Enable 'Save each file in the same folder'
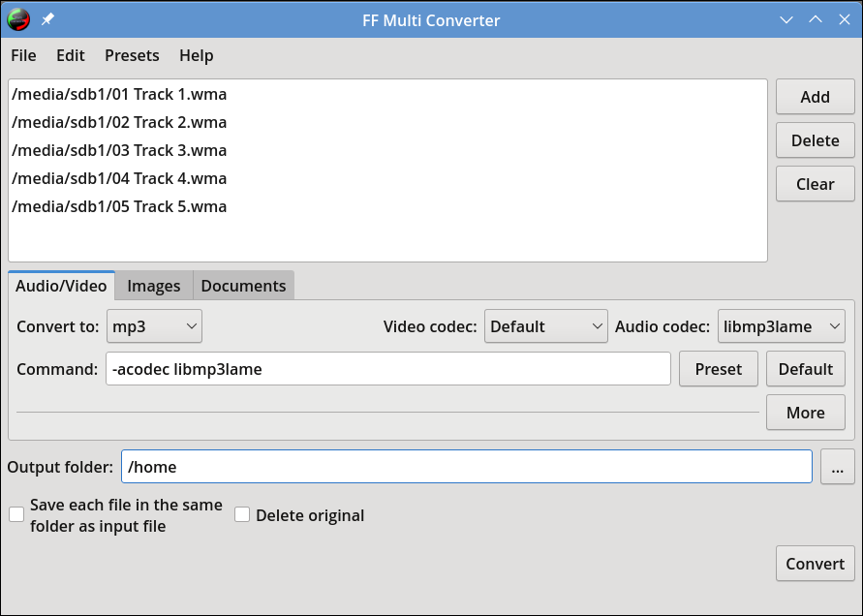Image resolution: width=863 pixels, height=616 pixels. click(x=16, y=514)
